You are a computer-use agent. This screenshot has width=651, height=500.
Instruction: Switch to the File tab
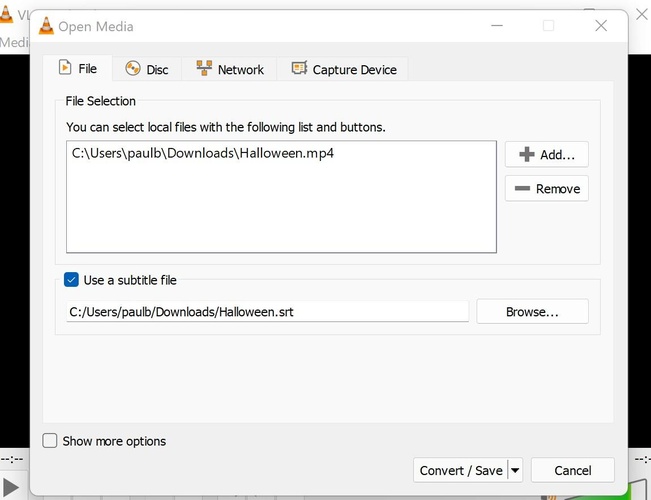coord(78,68)
